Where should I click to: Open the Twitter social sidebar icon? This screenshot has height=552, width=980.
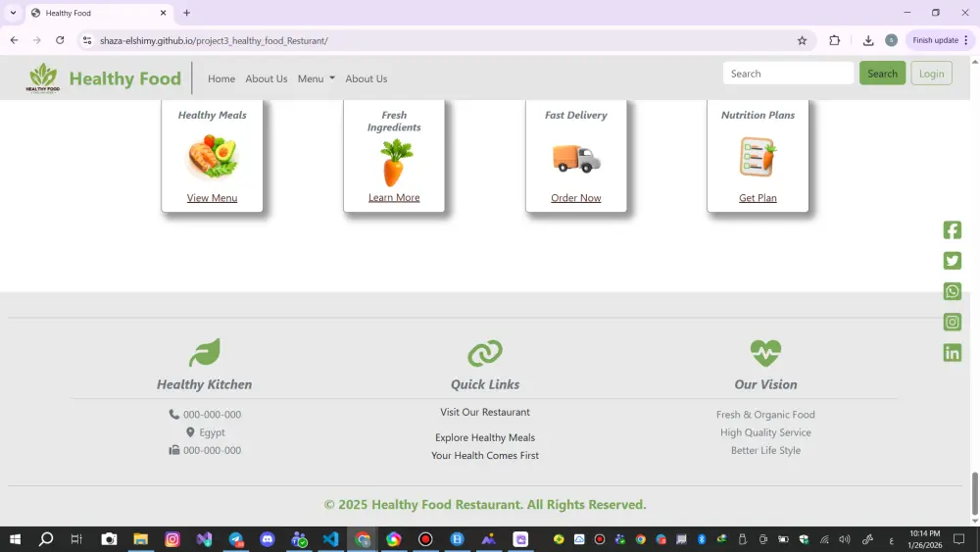952,261
